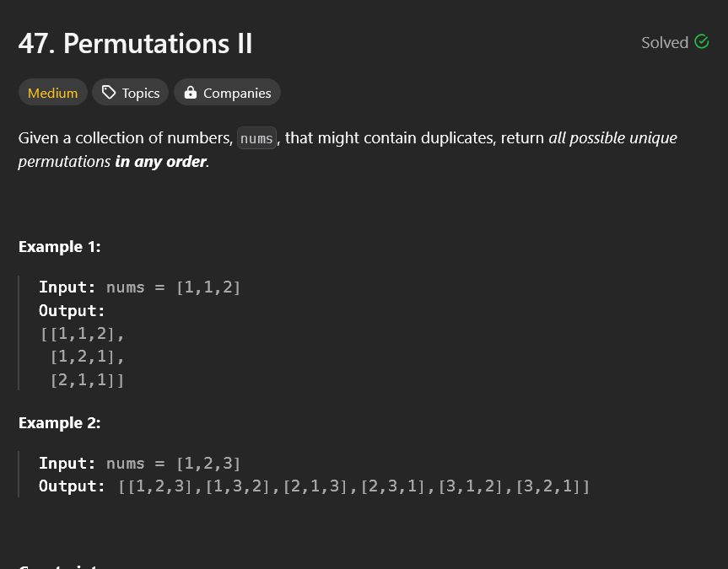
Task: Click the tag icon beside Topics
Action: point(109,93)
